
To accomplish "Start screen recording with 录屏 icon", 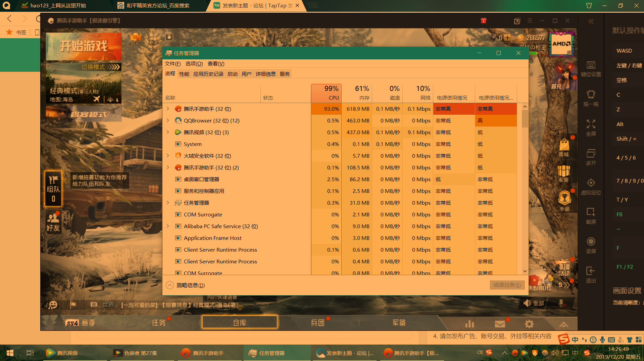I will coord(591,245).
